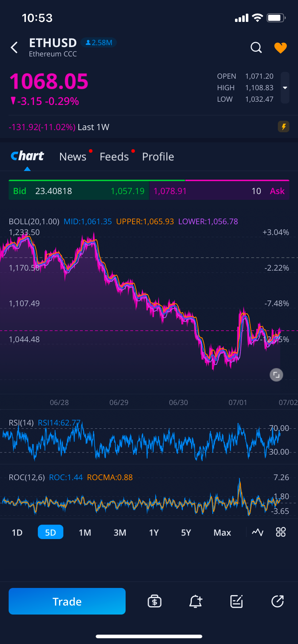Tap the ROCMA:0.88 value
This screenshot has width=298, height=644.
[x=110, y=477]
